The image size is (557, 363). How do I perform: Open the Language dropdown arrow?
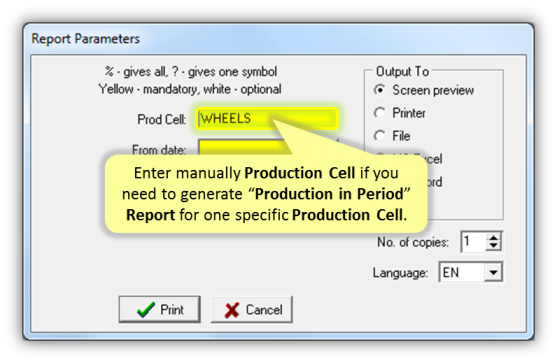[493, 272]
